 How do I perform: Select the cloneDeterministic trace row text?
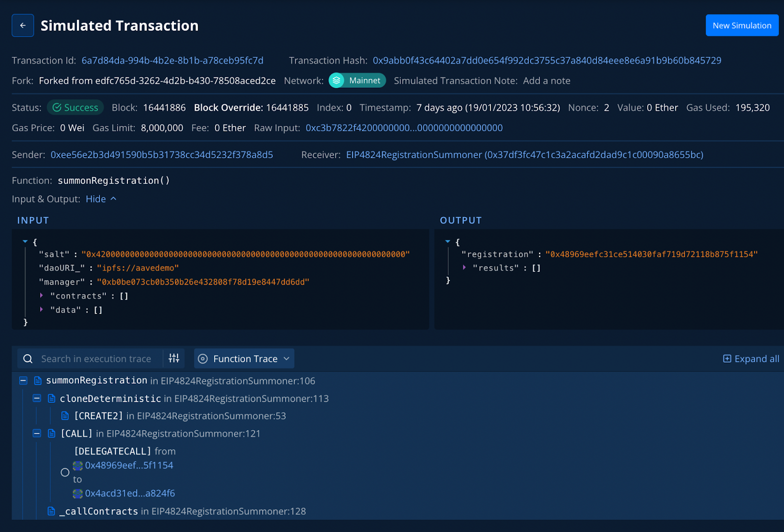pos(110,398)
